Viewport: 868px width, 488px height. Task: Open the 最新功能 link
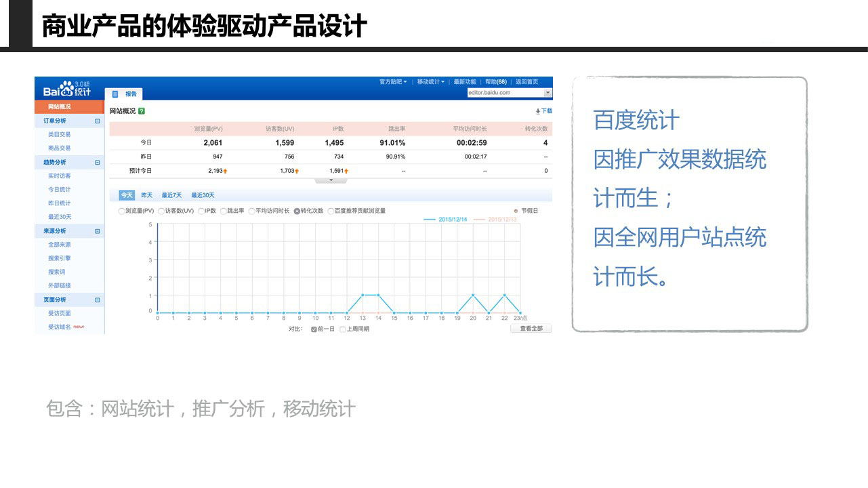pyautogui.click(x=465, y=82)
